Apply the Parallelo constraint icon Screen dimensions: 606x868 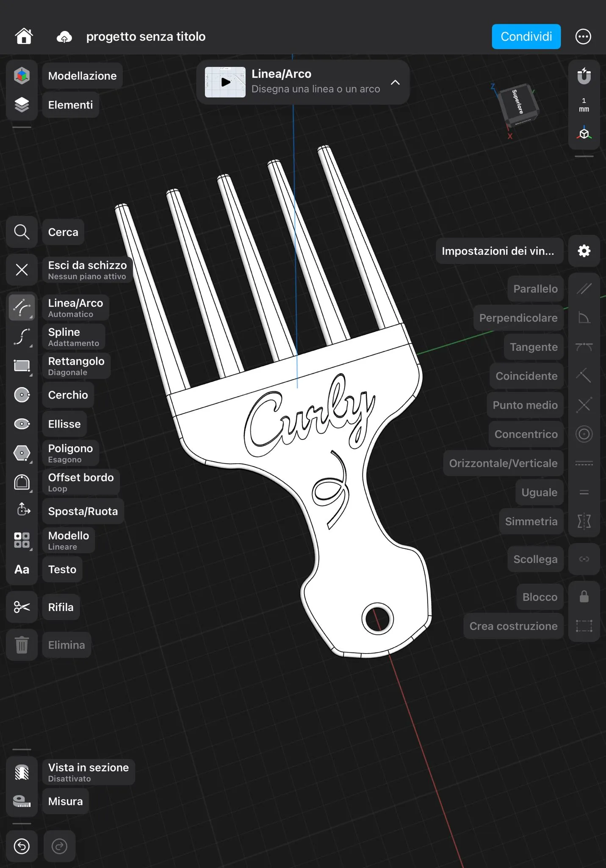point(584,289)
